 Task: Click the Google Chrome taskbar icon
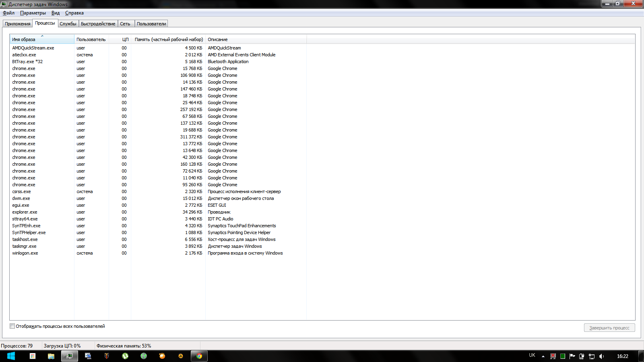click(x=199, y=356)
